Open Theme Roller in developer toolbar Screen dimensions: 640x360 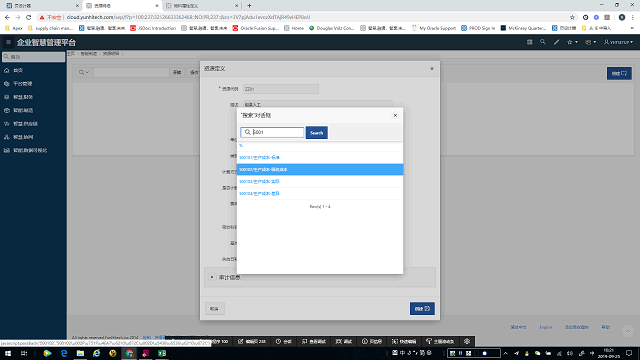click(x=440, y=342)
